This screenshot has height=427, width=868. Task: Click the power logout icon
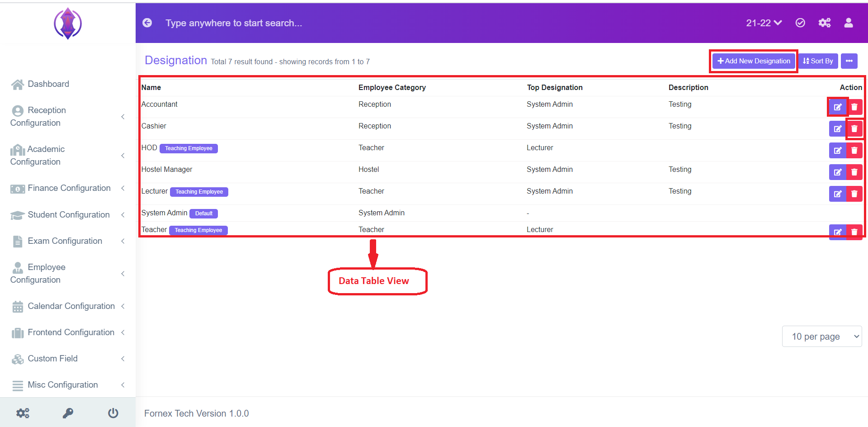pos(113,413)
